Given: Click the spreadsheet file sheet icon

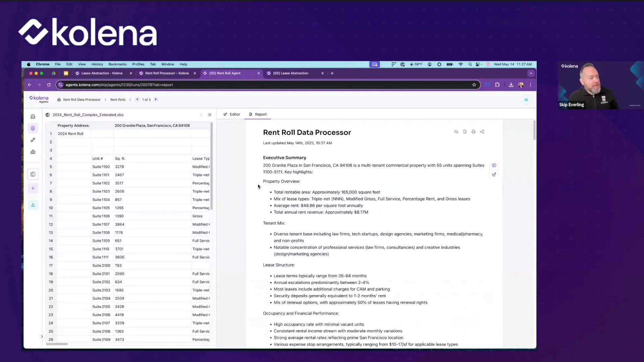Looking at the screenshot, I should 48,115.
